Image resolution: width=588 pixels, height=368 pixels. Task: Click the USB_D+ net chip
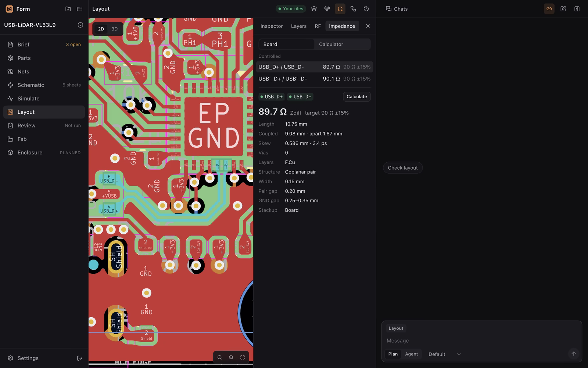coord(272,97)
